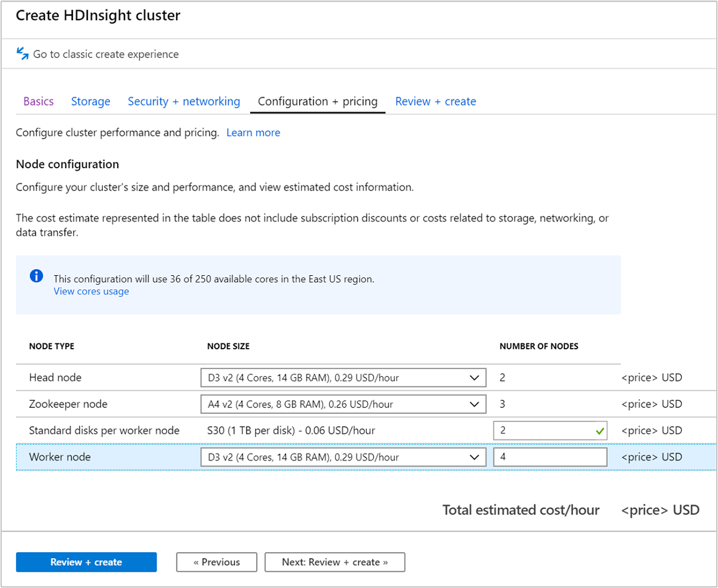Select the Worker node row label
The width and height of the screenshot is (718, 588).
[x=59, y=457]
